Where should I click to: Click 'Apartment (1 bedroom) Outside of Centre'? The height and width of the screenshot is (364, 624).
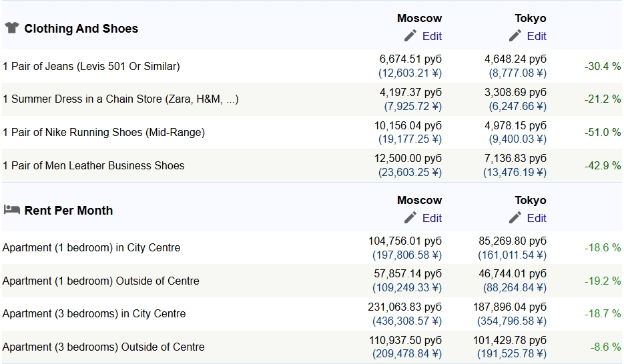tap(101, 281)
